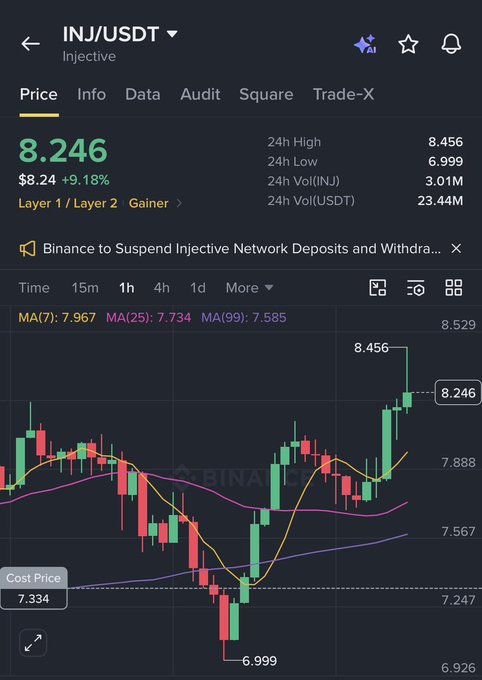
Task: Select the 1h timeframe
Action: click(x=127, y=288)
